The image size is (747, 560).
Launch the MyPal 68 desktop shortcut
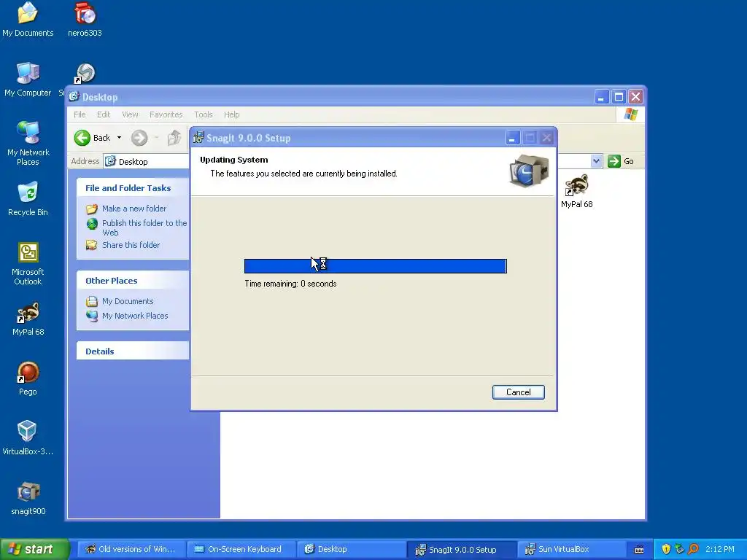28,319
